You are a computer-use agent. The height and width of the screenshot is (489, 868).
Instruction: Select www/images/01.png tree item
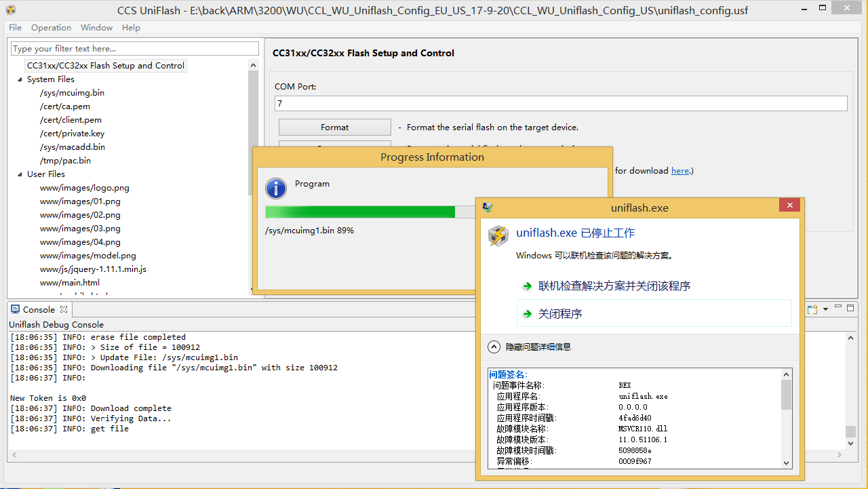point(80,201)
